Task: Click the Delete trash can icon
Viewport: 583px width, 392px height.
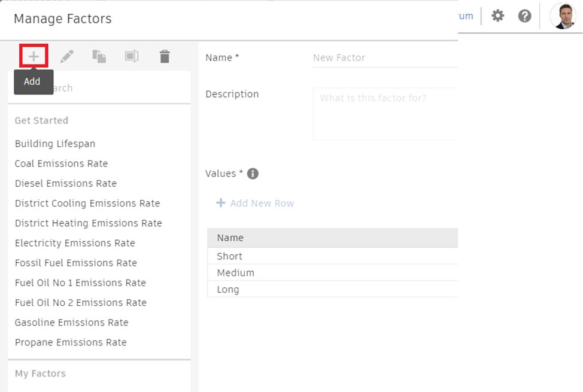Action: pyautogui.click(x=165, y=57)
